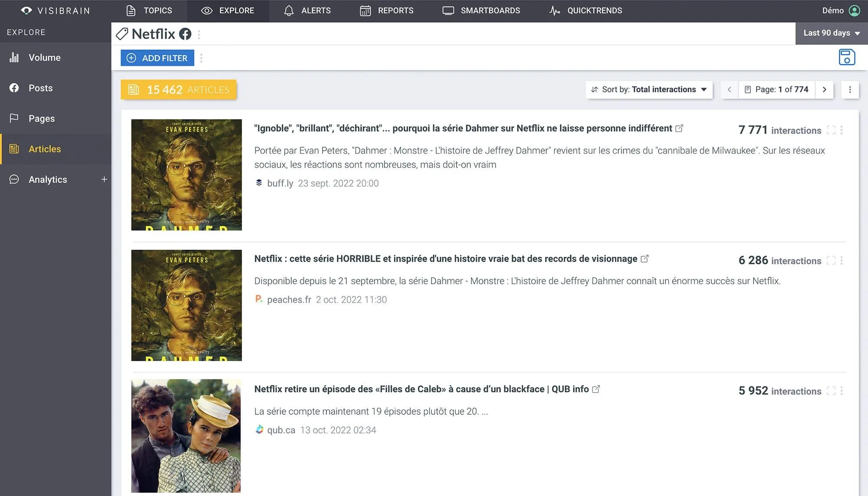Click the qub.ca source link

tap(281, 430)
